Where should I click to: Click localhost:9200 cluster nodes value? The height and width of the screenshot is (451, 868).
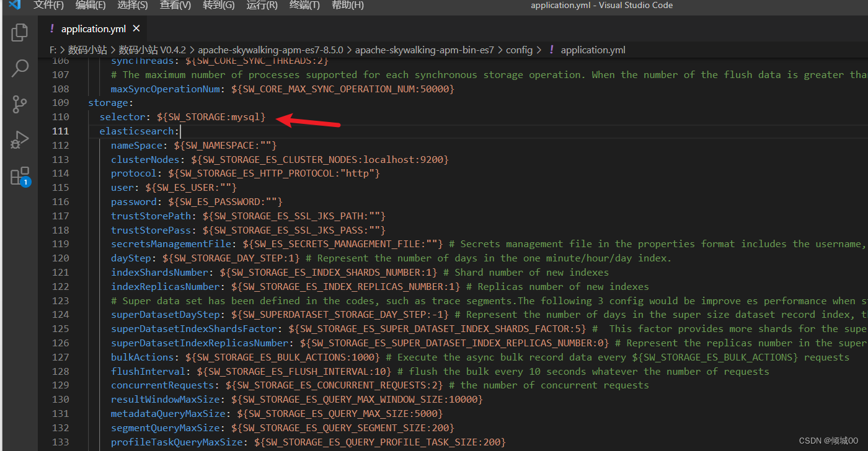pyautogui.click(x=403, y=160)
